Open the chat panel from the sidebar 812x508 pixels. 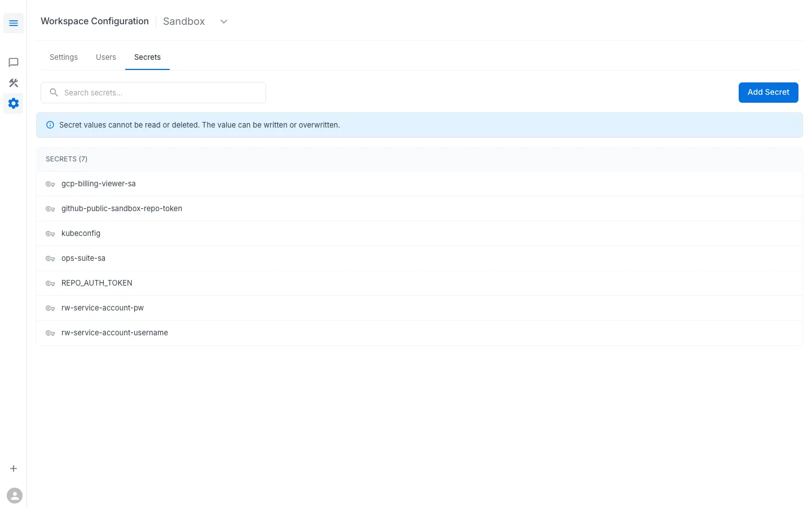(x=14, y=62)
